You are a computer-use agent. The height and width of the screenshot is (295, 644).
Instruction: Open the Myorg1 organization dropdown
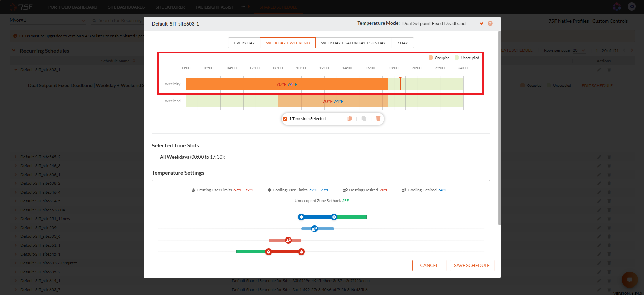coord(47,20)
